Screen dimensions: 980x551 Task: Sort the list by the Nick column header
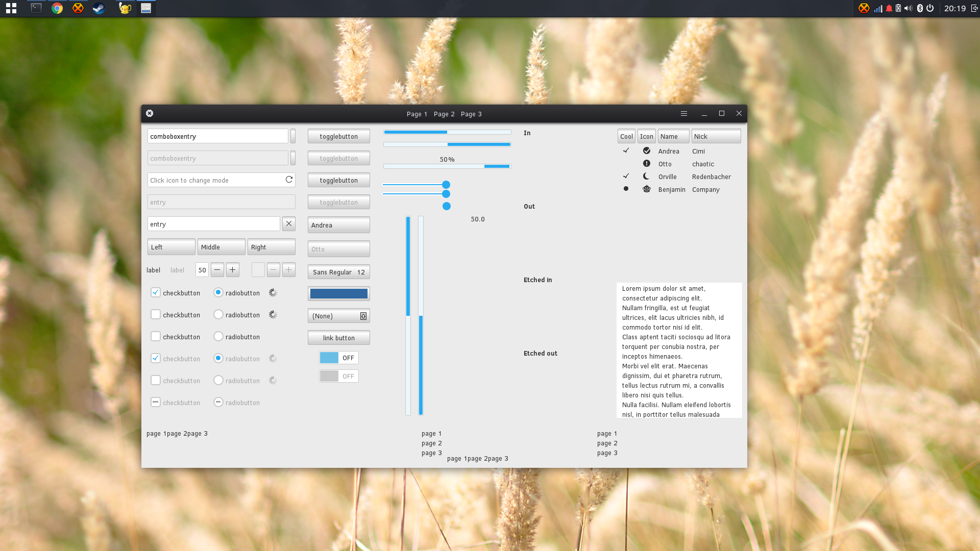716,136
